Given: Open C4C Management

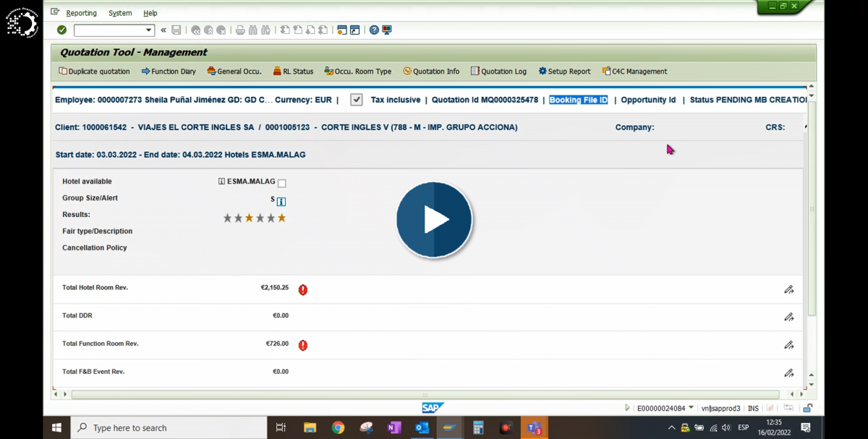Looking at the screenshot, I should pos(634,72).
